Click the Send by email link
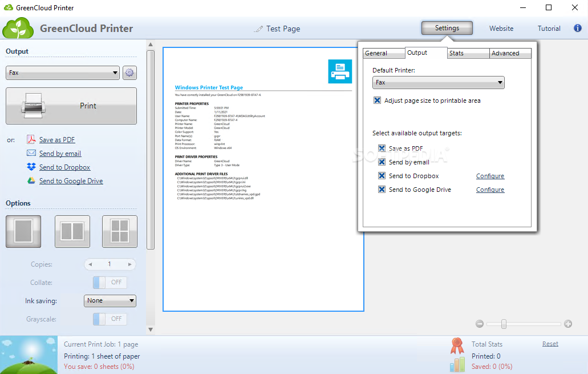The width and height of the screenshot is (588, 374). pos(60,153)
